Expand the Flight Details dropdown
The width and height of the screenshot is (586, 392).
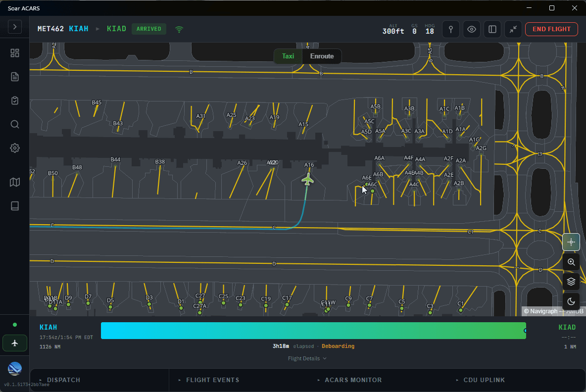[x=307, y=358]
